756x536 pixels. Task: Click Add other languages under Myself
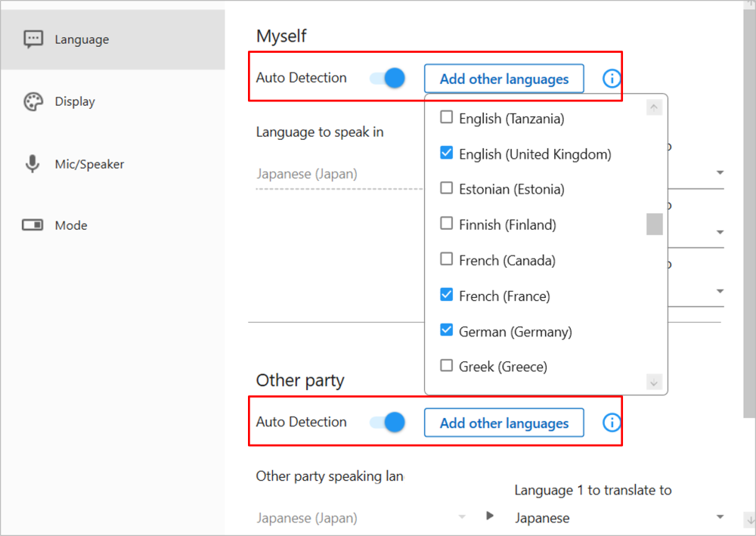pyautogui.click(x=503, y=79)
